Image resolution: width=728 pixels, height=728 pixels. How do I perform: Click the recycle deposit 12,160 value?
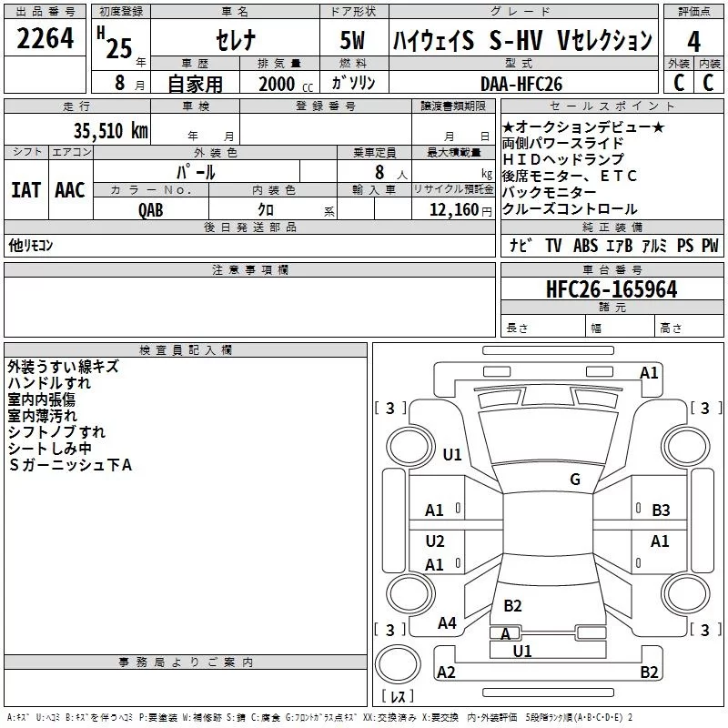point(453,210)
